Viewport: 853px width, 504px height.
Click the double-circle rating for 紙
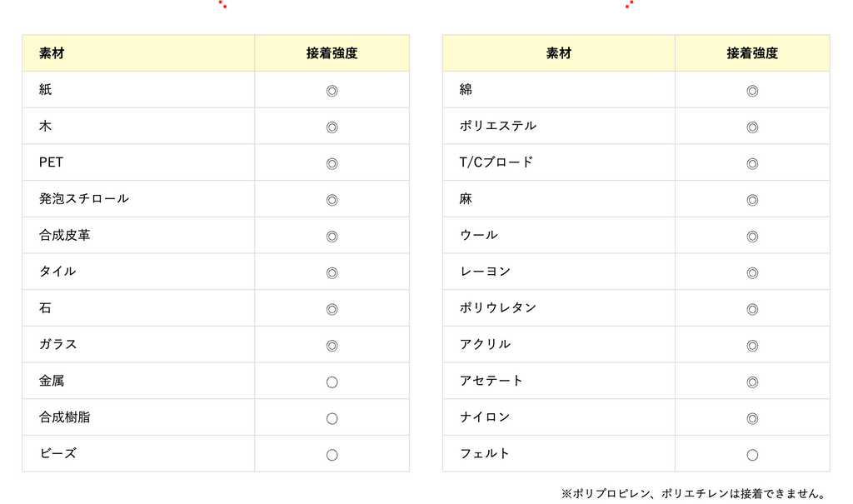click(x=332, y=91)
